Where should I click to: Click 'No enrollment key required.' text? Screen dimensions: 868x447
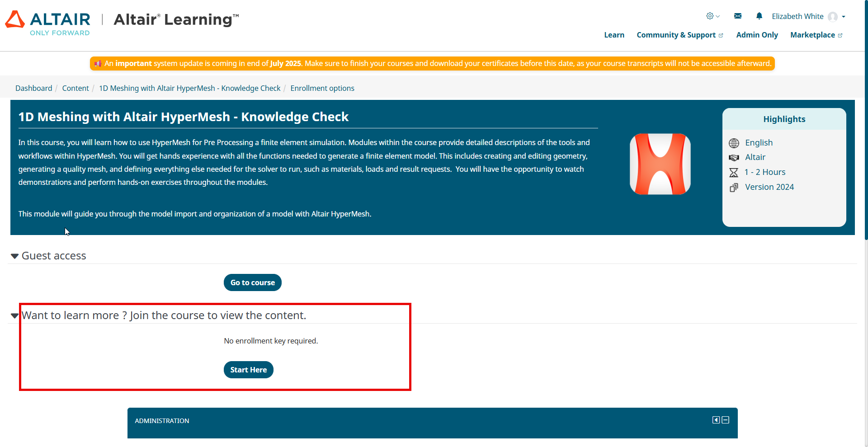pyautogui.click(x=271, y=341)
